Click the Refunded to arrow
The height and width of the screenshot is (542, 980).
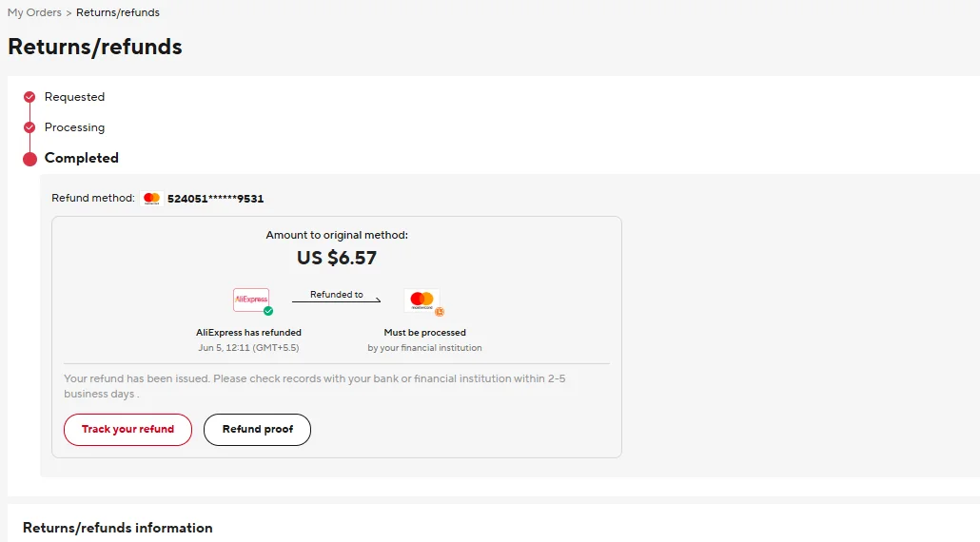(336, 300)
